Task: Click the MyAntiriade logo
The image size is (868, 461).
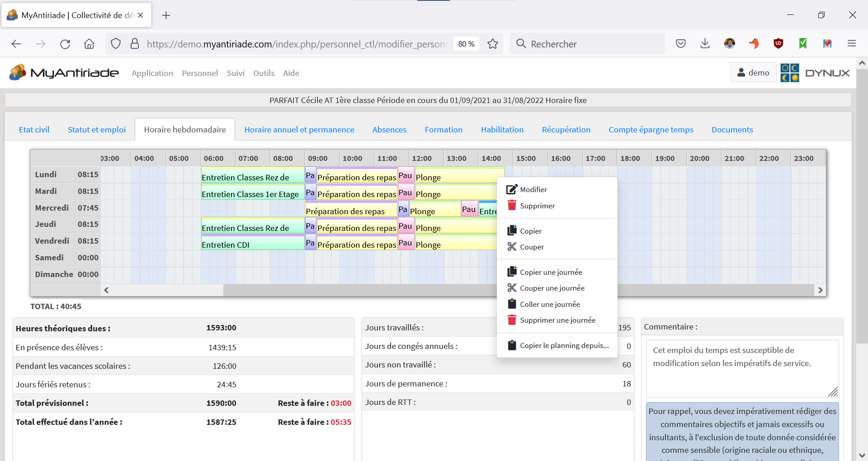Action: coord(64,73)
